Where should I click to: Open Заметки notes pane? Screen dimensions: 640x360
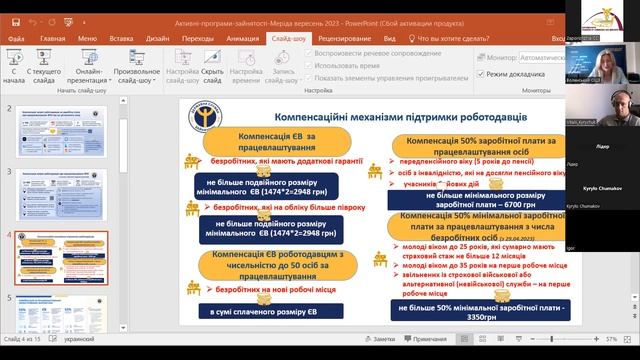click(x=380, y=339)
